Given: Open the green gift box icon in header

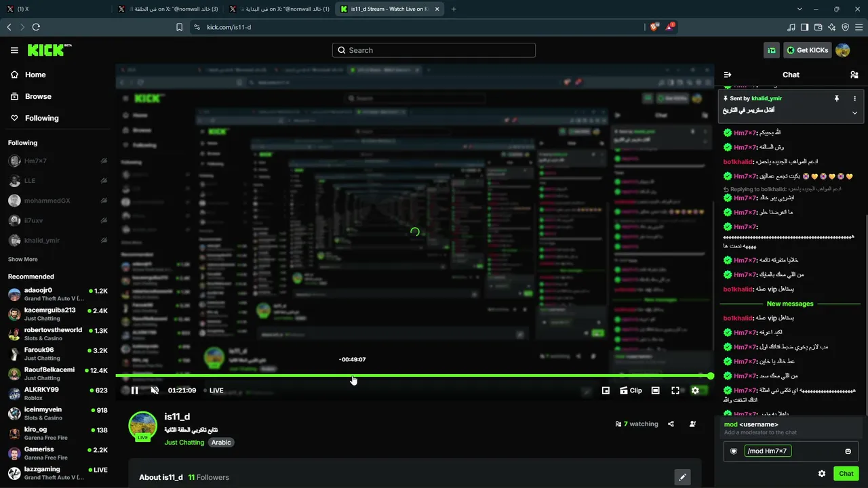Looking at the screenshot, I should pyautogui.click(x=772, y=50).
